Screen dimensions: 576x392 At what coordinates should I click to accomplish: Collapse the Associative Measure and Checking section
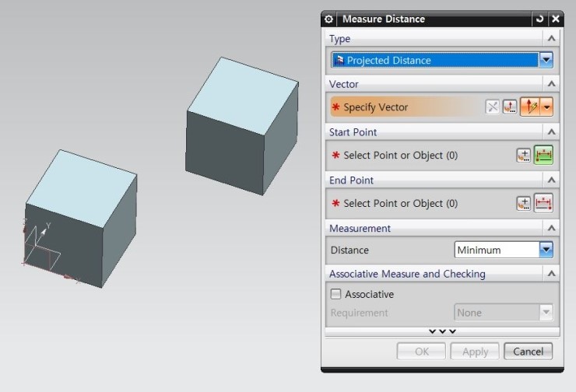pyautogui.click(x=551, y=274)
